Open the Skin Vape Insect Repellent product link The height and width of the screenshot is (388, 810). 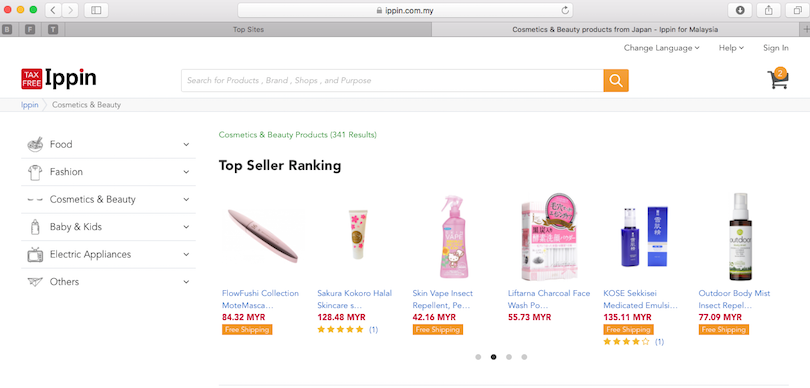[x=443, y=299]
